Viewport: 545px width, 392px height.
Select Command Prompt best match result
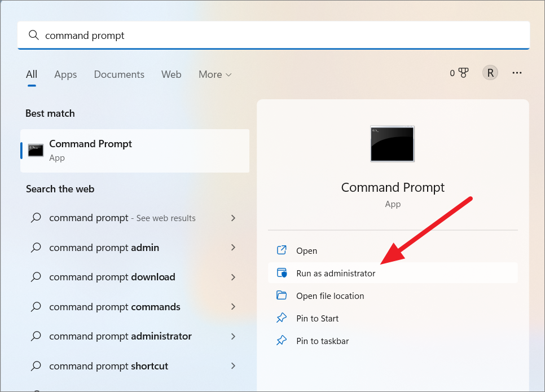[x=135, y=151]
